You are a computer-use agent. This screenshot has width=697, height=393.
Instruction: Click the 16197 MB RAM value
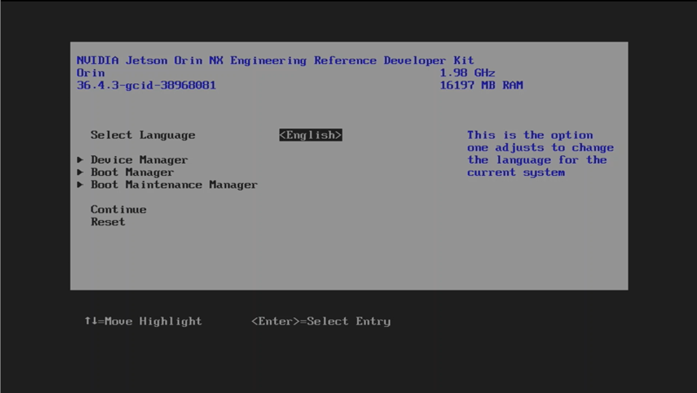pyautogui.click(x=481, y=85)
